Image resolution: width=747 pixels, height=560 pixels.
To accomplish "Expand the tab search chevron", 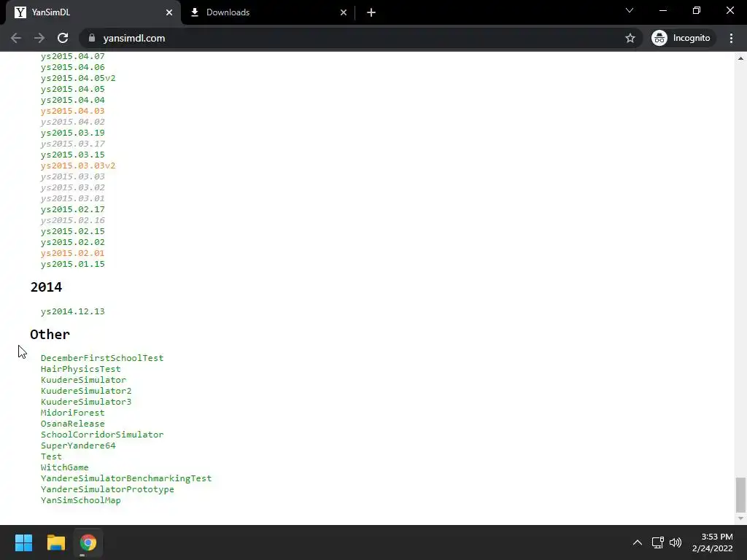I will [630, 10].
